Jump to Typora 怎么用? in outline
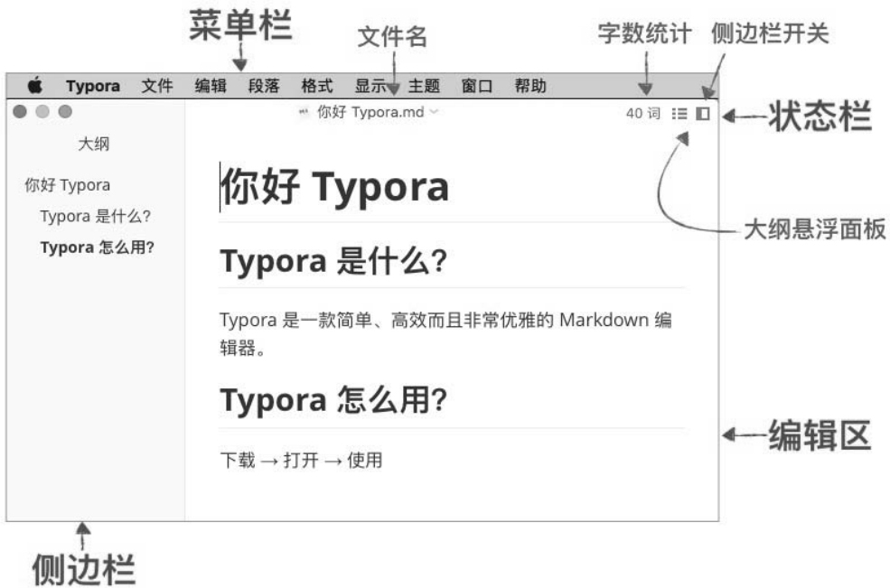Image resolution: width=890 pixels, height=588 pixels. tap(98, 247)
